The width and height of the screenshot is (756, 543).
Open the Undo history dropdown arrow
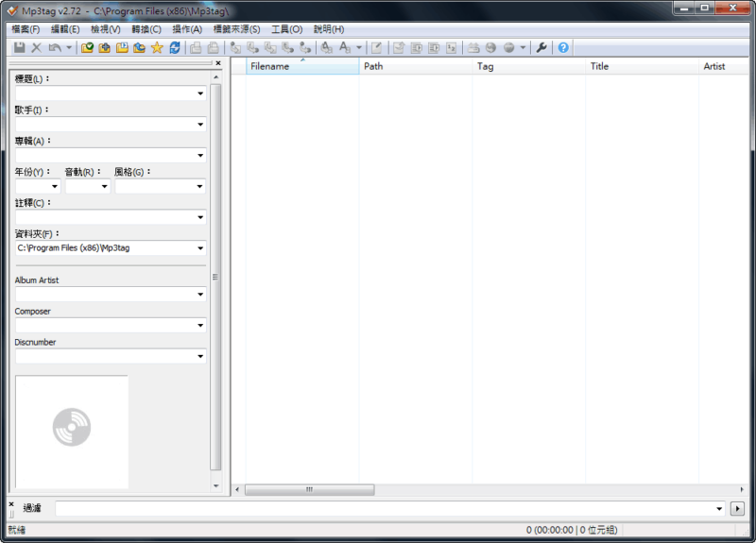pyautogui.click(x=69, y=48)
